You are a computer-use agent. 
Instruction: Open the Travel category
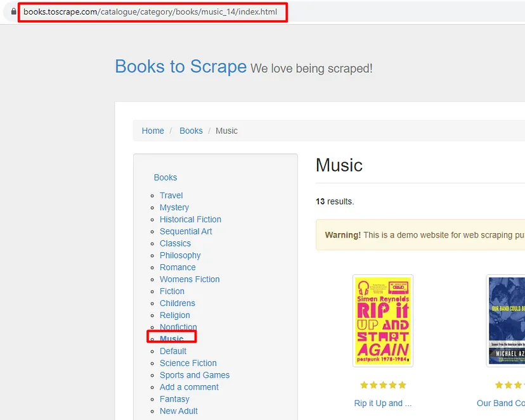pyautogui.click(x=171, y=195)
